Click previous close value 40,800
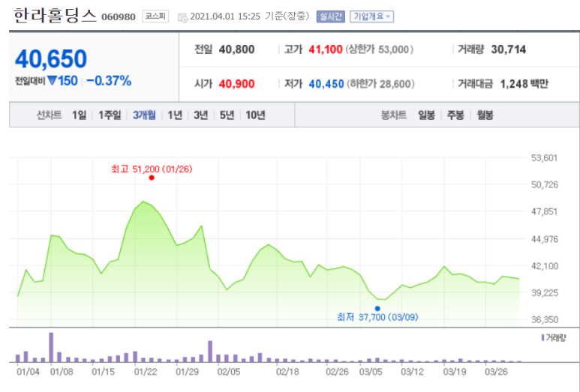 (x=237, y=49)
